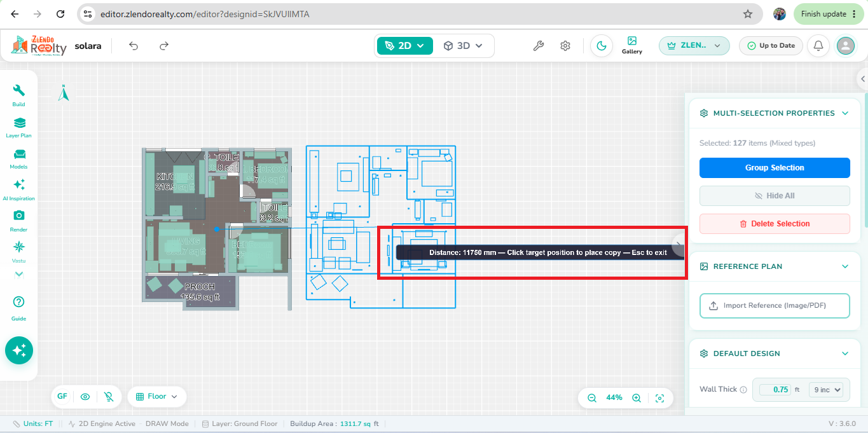The height and width of the screenshot is (433, 868).
Task: Fit the design to screen
Action: coord(660,398)
